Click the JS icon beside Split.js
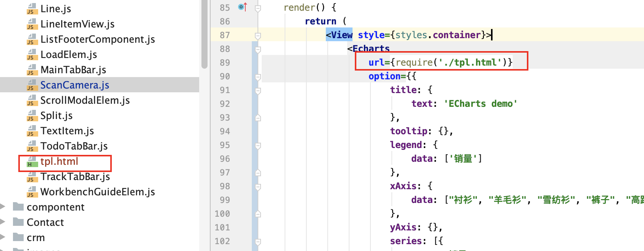The width and height of the screenshot is (644, 251). pos(32,116)
